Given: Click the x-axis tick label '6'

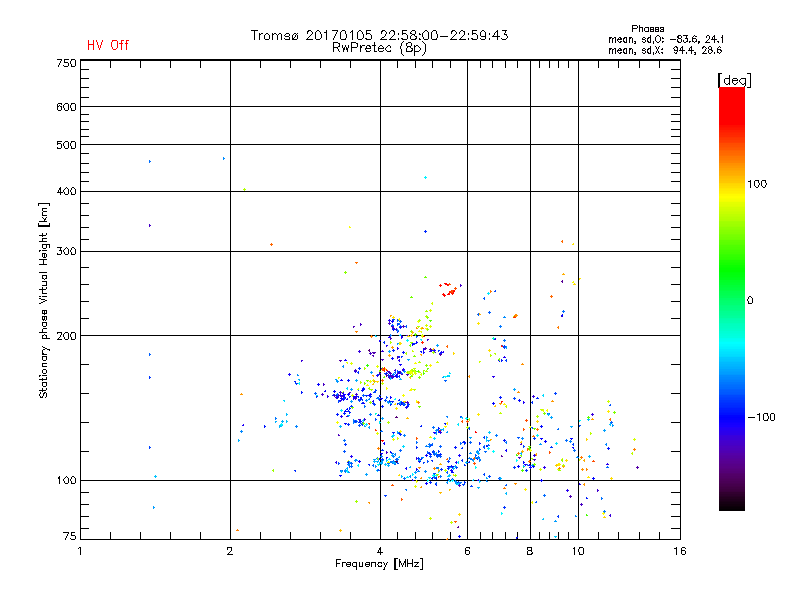Looking at the screenshot, I should (x=467, y=551).
